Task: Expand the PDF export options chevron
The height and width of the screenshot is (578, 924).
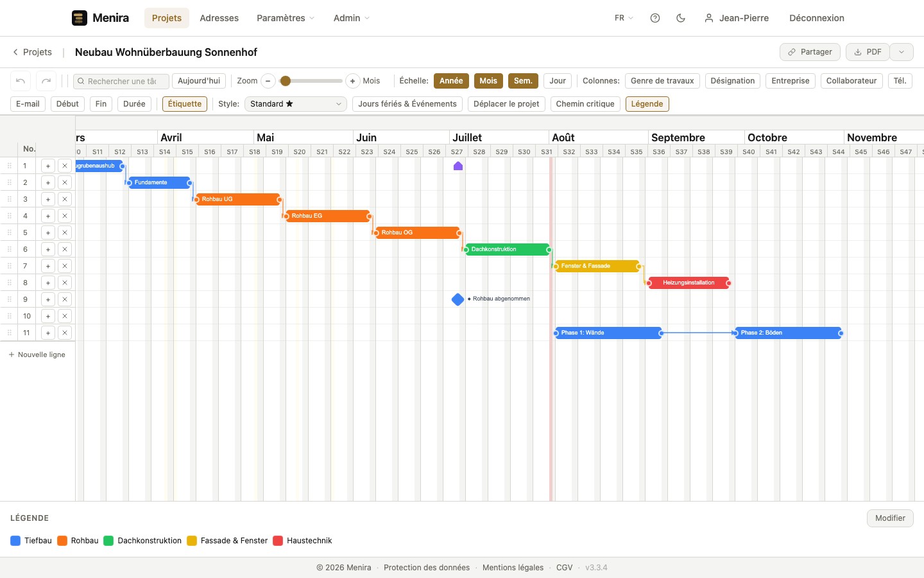Action: 902,52
